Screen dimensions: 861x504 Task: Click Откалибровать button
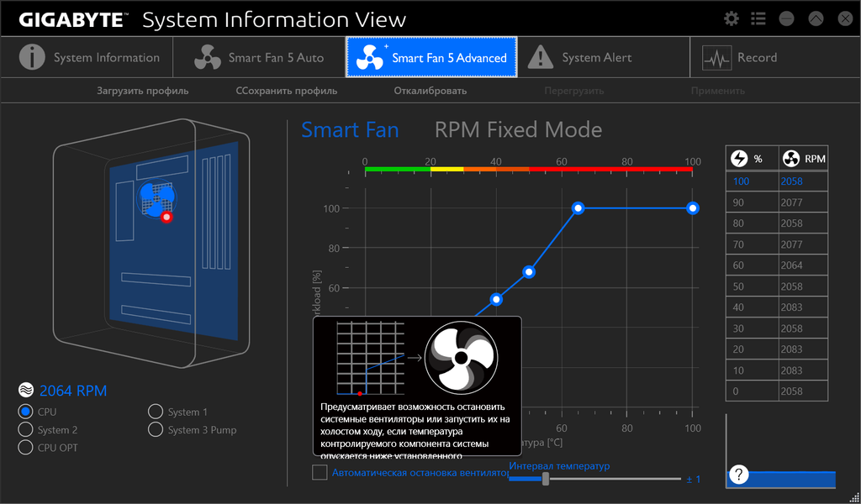click(430, 91)
